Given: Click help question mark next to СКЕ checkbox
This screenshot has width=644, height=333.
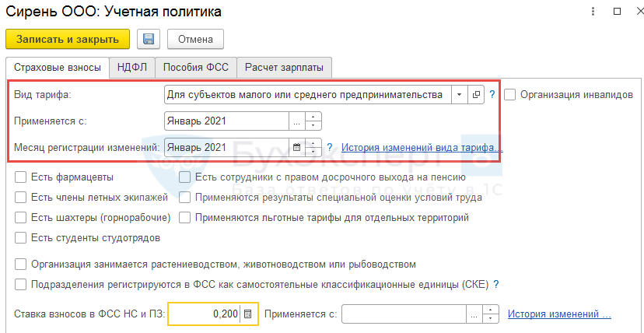Looking at the screenshot, I should (495, 284).
